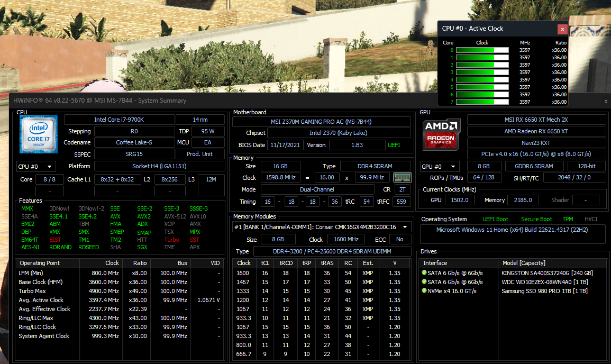Select the Avg. Effective Clock row
The width and height of the screenshot is (611, 364).
(119, 309)
